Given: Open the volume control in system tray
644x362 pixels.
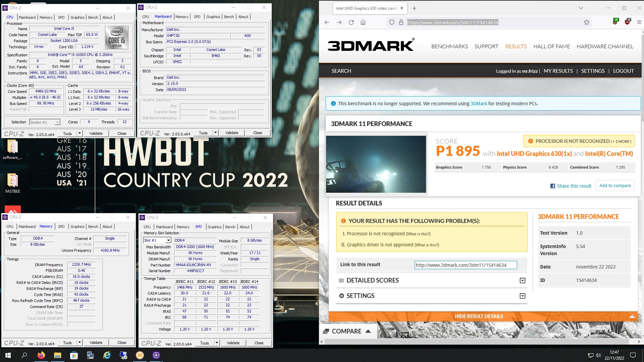Looking at the screenshot, I should click(598, 355).
